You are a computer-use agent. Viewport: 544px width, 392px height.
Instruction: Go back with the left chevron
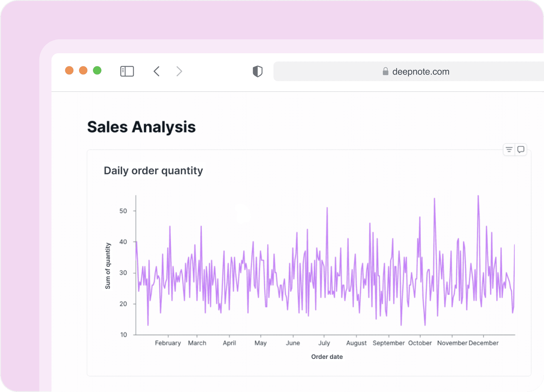157,71
